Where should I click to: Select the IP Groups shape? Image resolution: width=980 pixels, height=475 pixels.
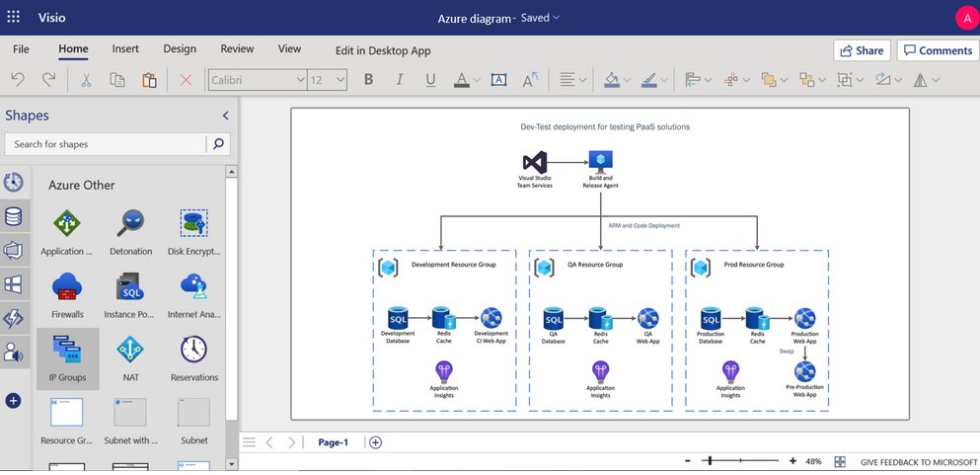pos(67,358)
